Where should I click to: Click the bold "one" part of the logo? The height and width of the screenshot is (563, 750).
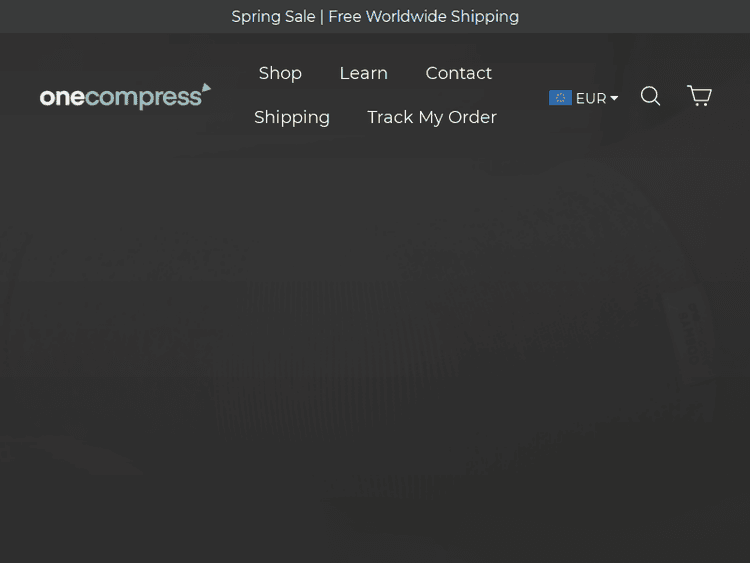click(61, 98)
